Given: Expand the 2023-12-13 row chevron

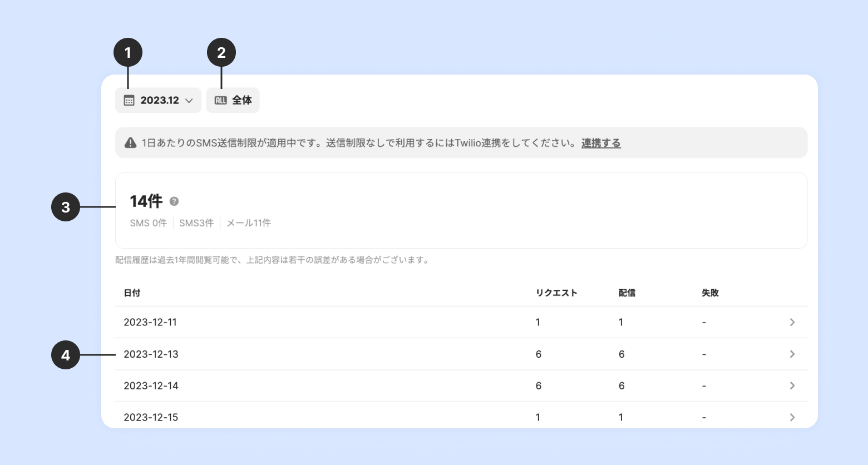Looking at the screenshot, I should (x=792, y=354).
